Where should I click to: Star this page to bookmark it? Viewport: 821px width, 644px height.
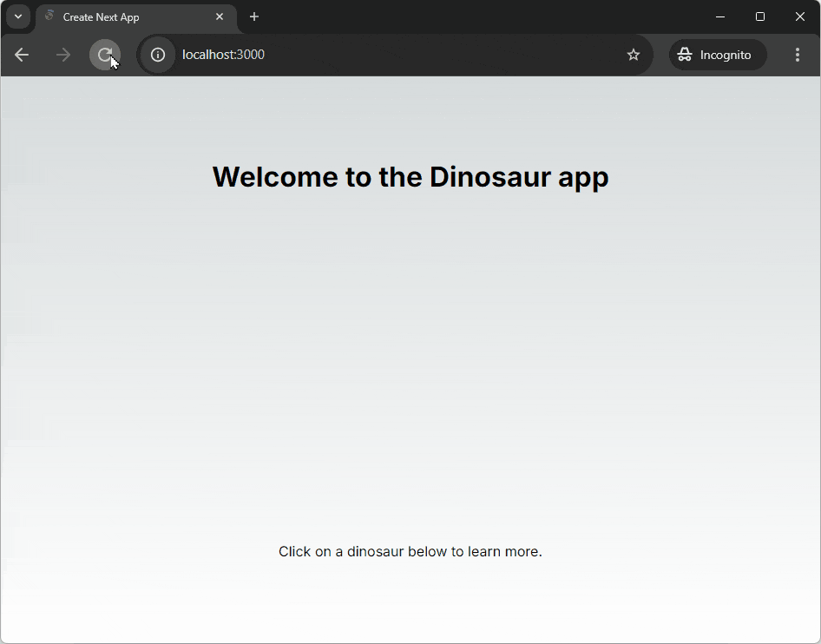coord(633,55)
